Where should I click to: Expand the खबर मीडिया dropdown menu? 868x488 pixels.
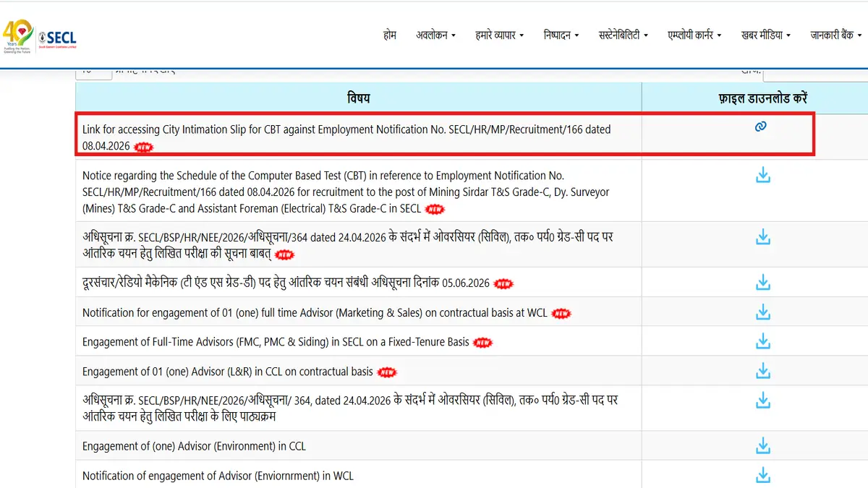point(766,35)
